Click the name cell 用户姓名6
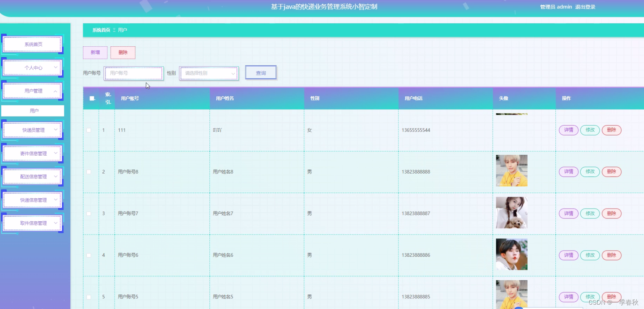The image size is (644, 309). (223, 255)
